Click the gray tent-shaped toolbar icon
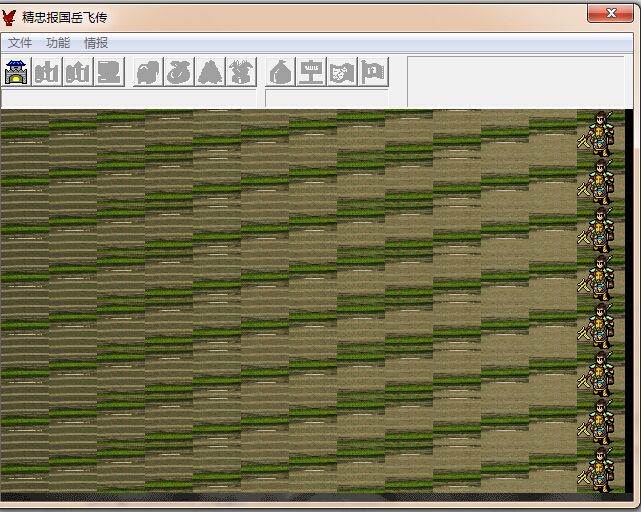Image resolution: width=641 pixels, height=512 pixels. [211, 72]
